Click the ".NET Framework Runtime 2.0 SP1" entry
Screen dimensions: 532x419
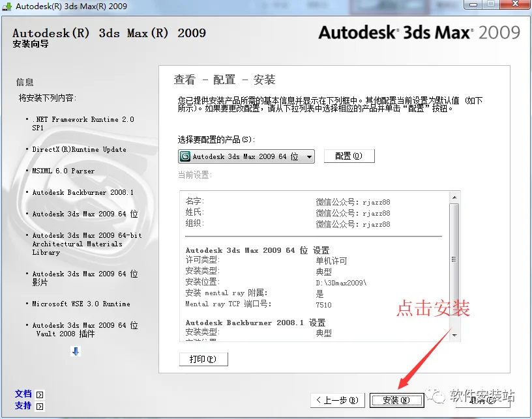pyautogui.click(x=83, y=123)
